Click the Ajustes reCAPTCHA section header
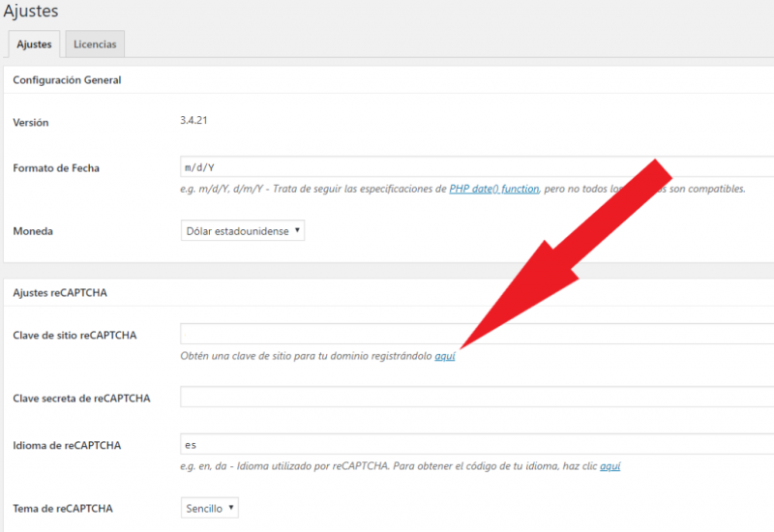This screenshot has height=532, width=774. click(x=60, y=293)
